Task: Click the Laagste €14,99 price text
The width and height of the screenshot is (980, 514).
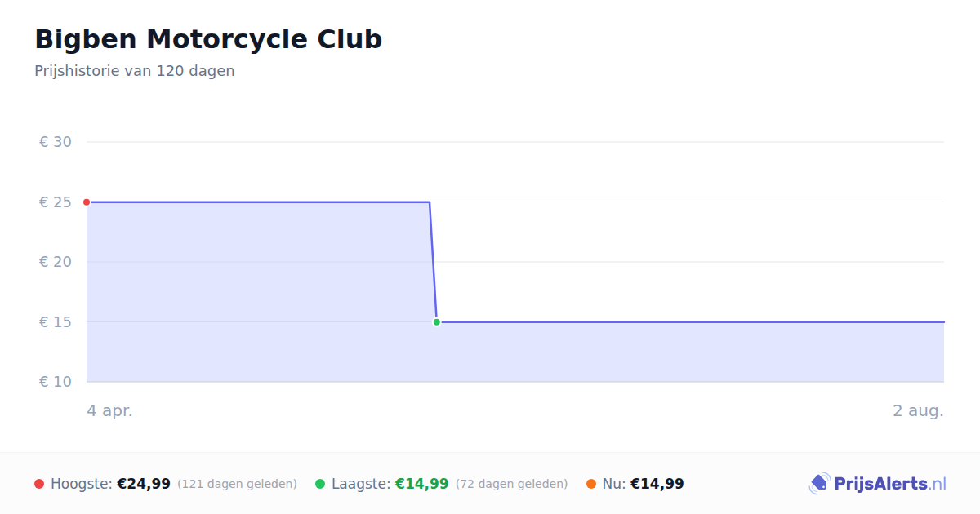Action: 390,484
